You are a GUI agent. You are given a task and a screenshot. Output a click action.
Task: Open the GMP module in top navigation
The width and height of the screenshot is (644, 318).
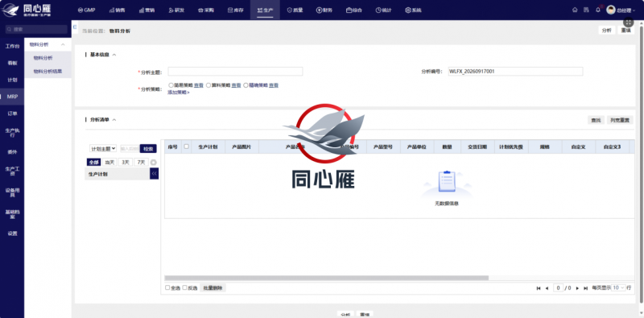pyautogui.click(x=86, y=10)
